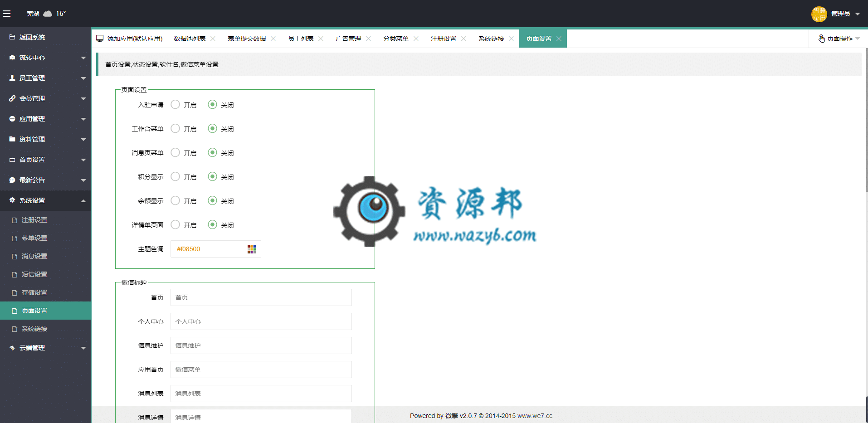Switch to the 数据池列表 tab
This screenshot has width=868, height=423.
(x=190, y=39)
